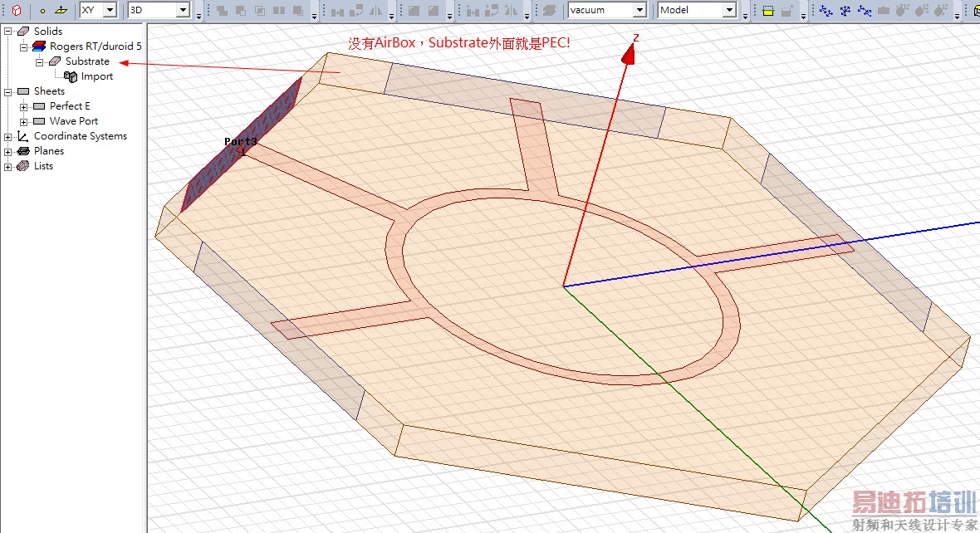980x533 pixels.
Task: Expand the Perfect E node
Action: [x=24, y=107]
